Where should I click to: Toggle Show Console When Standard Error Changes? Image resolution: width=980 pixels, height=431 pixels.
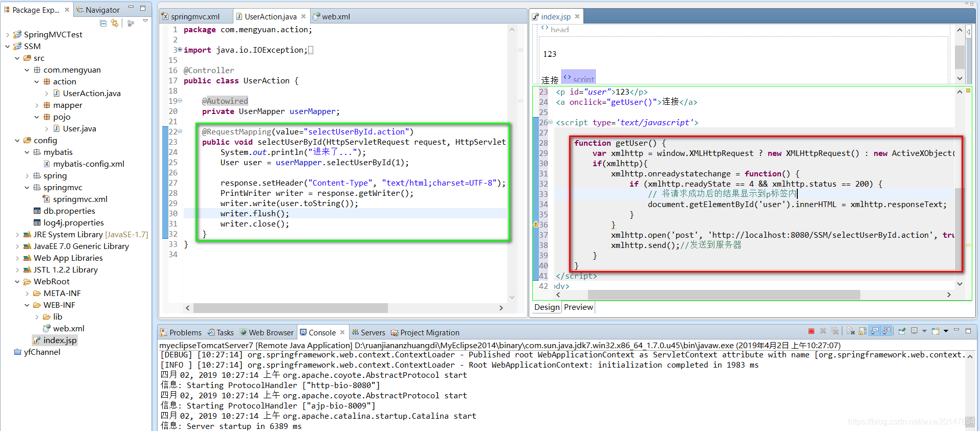pyautogui.click(x=886, y=331)
